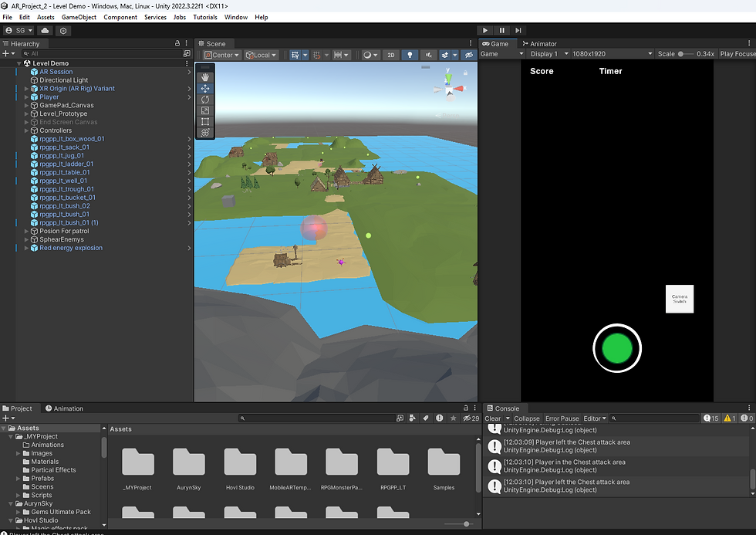Image resolution: width=756 pixels, height=535 pixels.
Task: Enable Collapse in the Console toolbar
Action: (527, 418)
